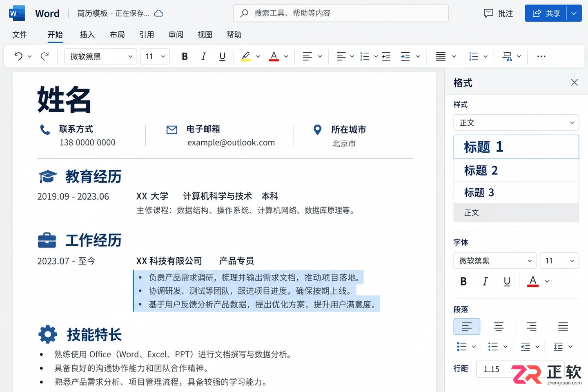Click the graduation cap icon by 教育经历
Screen dimensions: 588x392
tap(48, 177)
